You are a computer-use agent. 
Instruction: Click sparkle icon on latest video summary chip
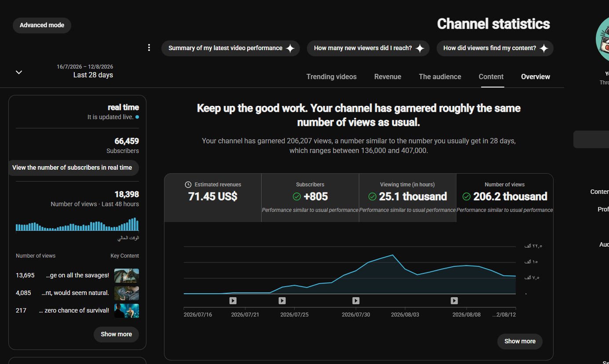pyautogui.click(x=290, y=48)
